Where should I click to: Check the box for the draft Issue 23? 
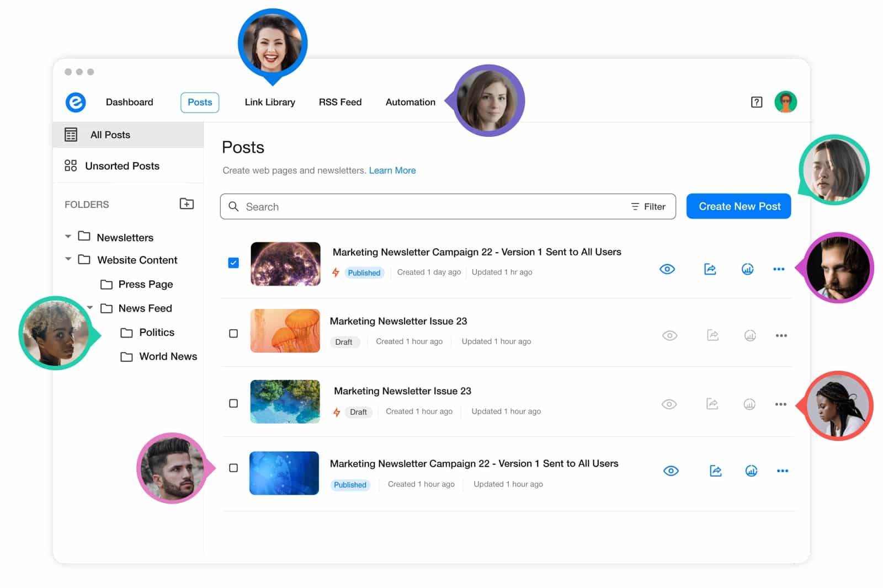(x=233, y=333)
